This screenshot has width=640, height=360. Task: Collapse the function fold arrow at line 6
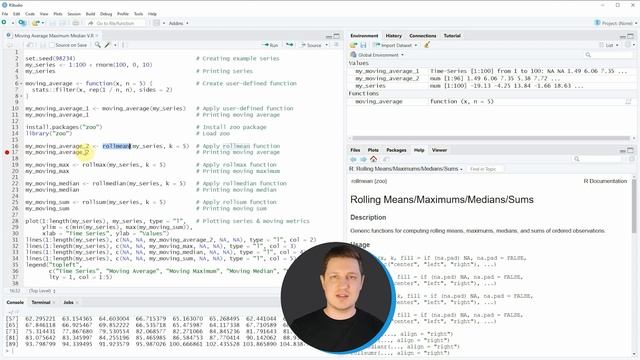pyautogui.click(x=21, y=84)
